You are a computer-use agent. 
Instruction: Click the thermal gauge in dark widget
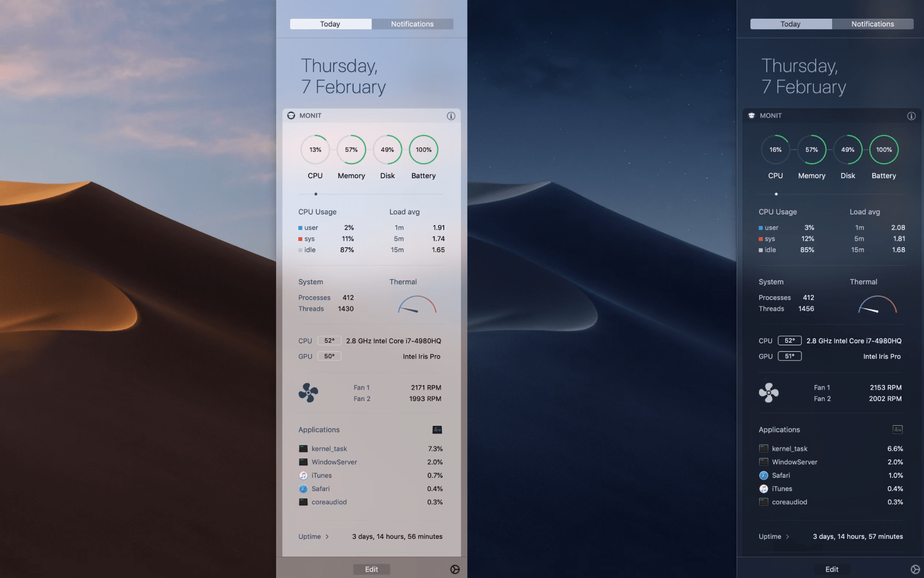click(877, 304)
